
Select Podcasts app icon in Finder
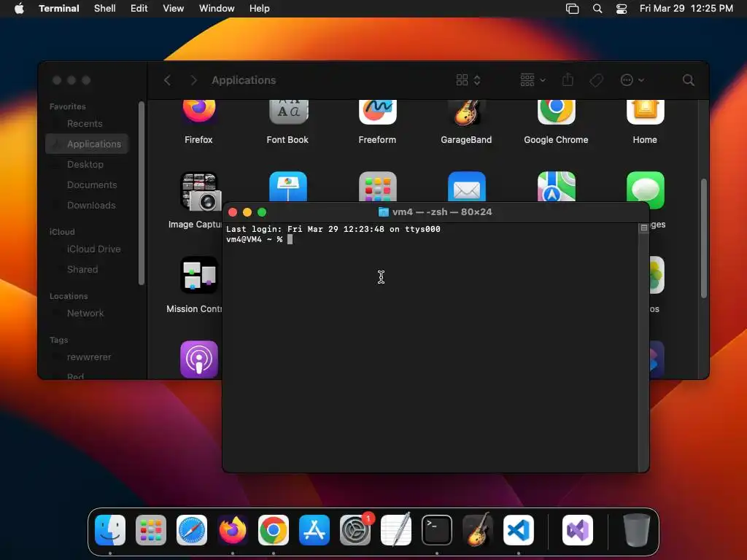[199, 359]
